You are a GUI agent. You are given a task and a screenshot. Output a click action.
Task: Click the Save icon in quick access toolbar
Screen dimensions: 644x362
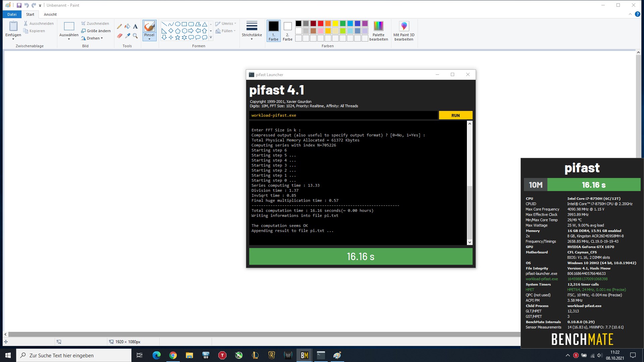click(19, 5)
